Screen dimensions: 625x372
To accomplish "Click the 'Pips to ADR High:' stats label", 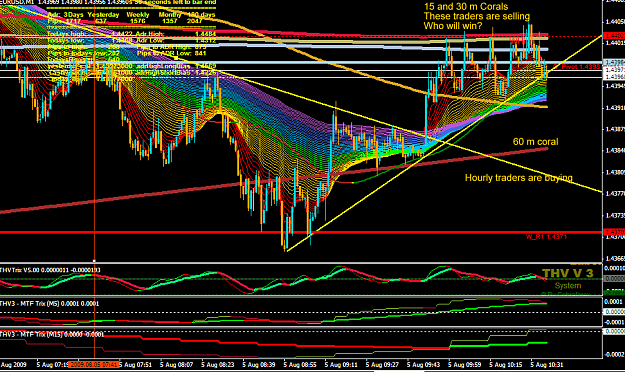I will pos(163,47).
